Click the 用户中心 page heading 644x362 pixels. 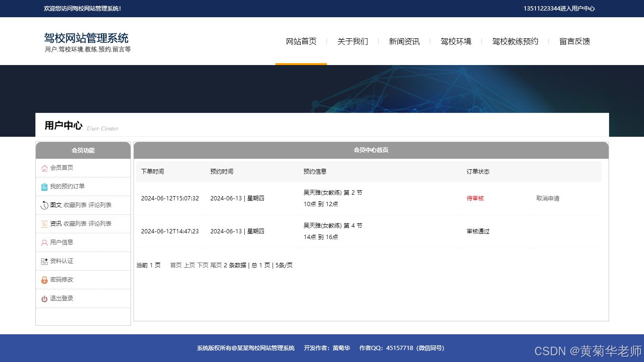[64, 125]
